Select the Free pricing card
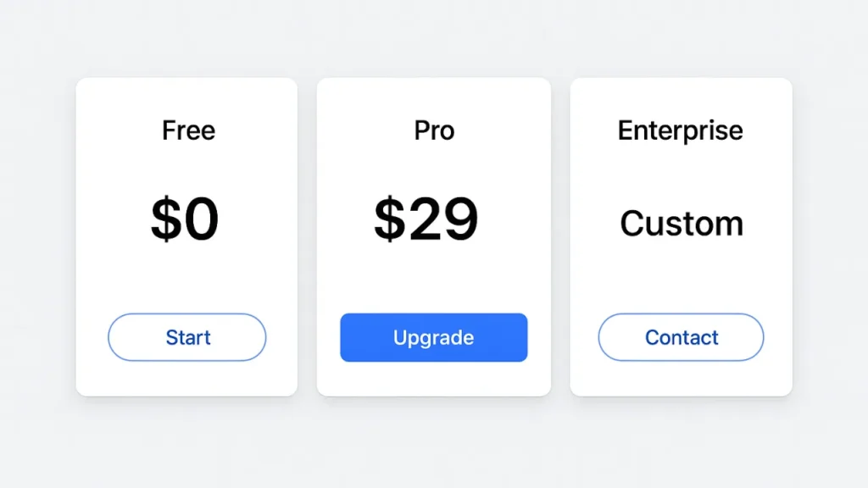The width and height of the screenshot is (868, 488). (x=186, y=236)
